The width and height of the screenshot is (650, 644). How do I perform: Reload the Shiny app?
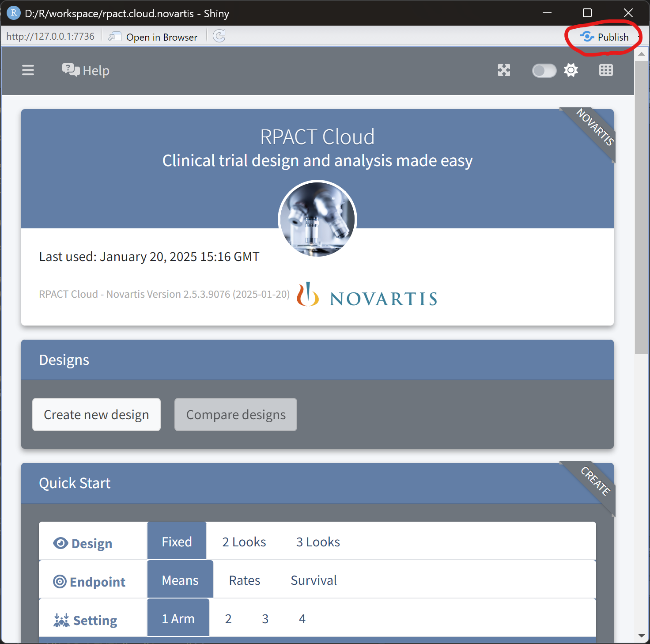click(x=219, y=36)
